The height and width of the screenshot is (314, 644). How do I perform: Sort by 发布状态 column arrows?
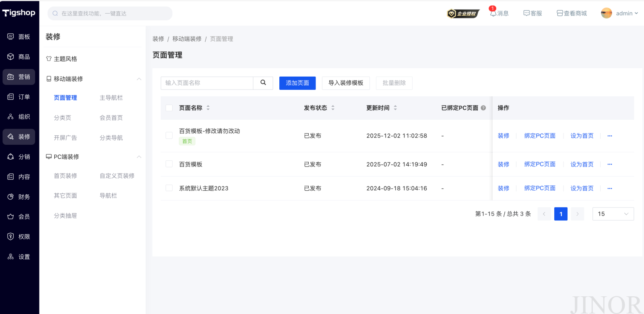click(x=333, y=108)
